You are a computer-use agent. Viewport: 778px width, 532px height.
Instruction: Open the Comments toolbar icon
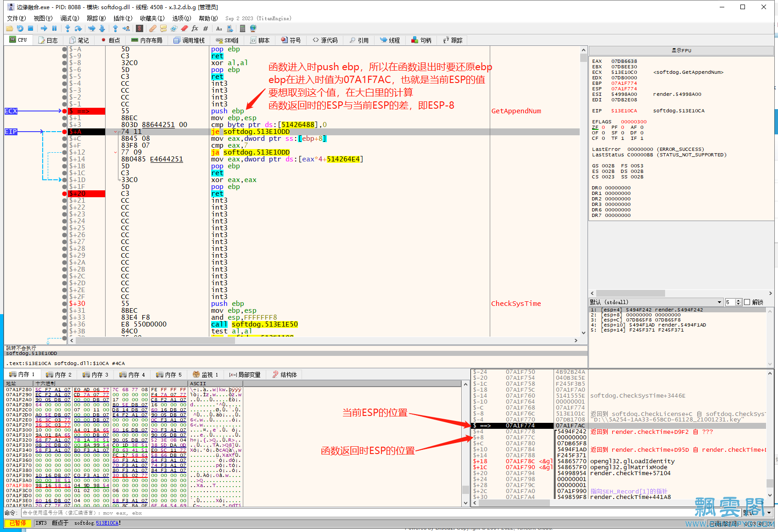coord(163,28)
